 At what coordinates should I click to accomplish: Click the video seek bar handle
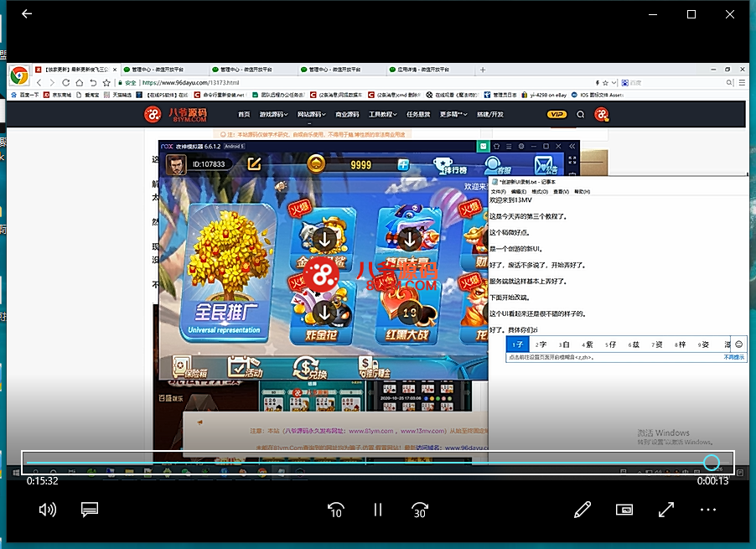(711, 462)
